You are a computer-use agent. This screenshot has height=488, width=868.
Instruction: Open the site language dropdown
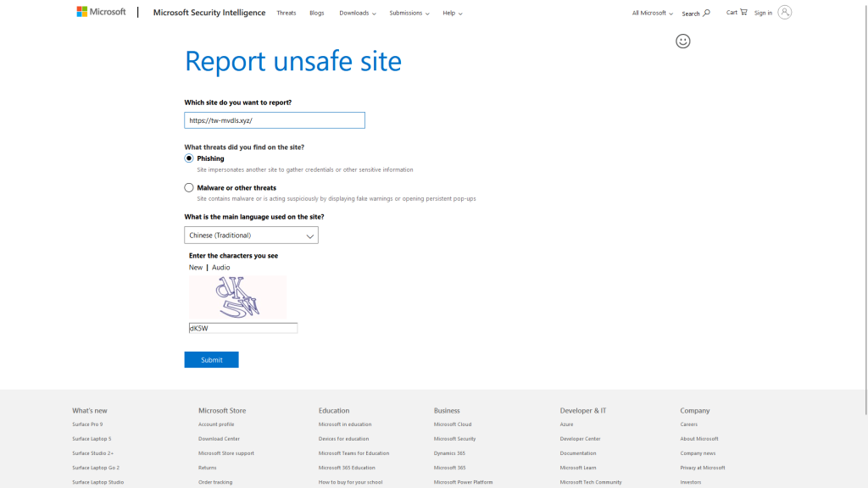click(x=251, y=236)
